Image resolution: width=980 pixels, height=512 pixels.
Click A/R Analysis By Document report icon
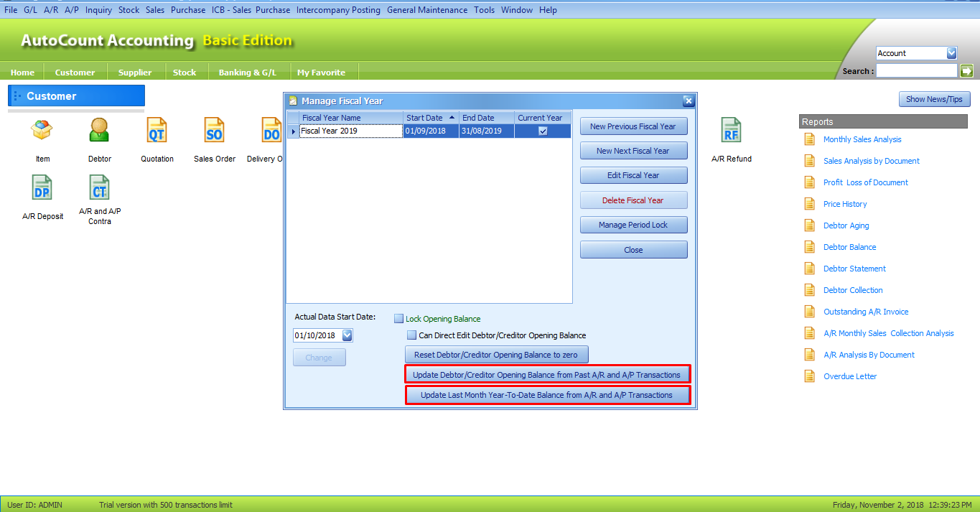tap(810, 355)
